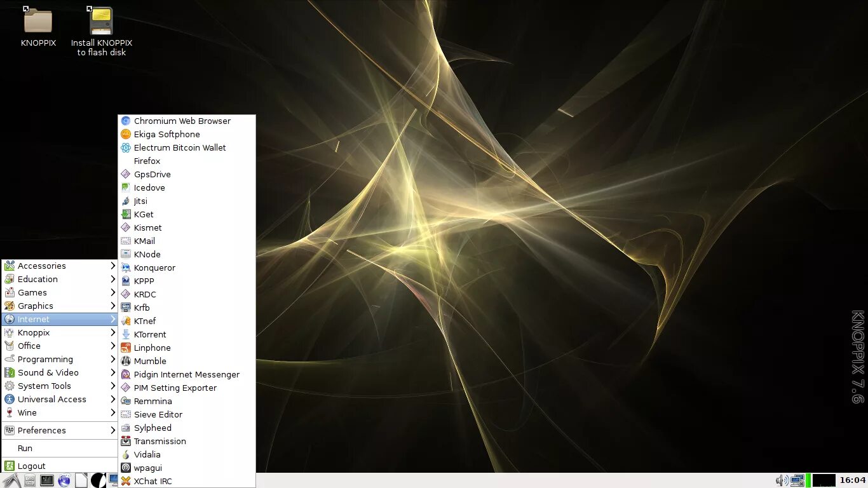Open Jitsi from the Internet menu
This screenshot has width=868, height=488.
(x=187, y=201)
